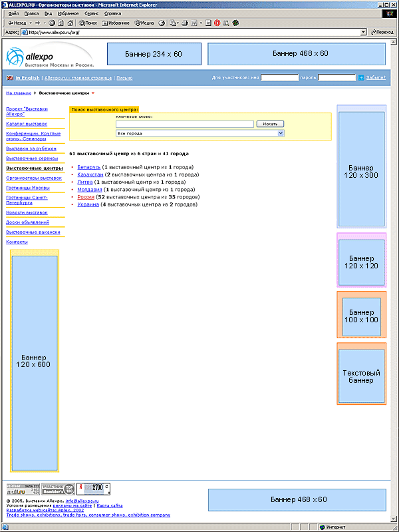Click the participant name (имя) input field
The width and height of the screenshot is (399, 532).
tap(279, 78)
